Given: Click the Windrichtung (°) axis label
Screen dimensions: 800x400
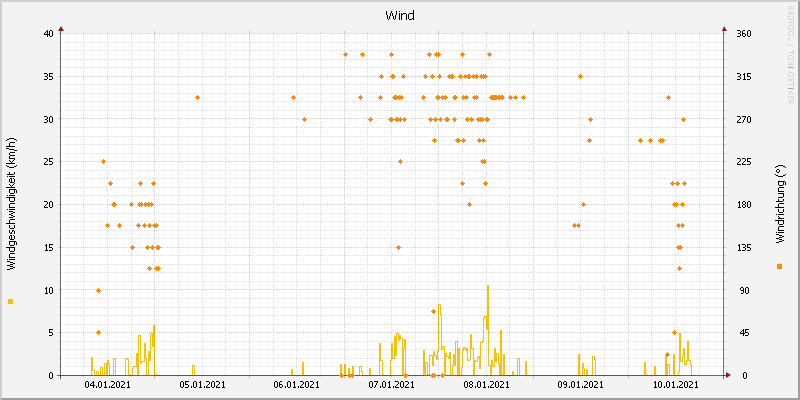Looking at the screenshot, I should 779,204.
